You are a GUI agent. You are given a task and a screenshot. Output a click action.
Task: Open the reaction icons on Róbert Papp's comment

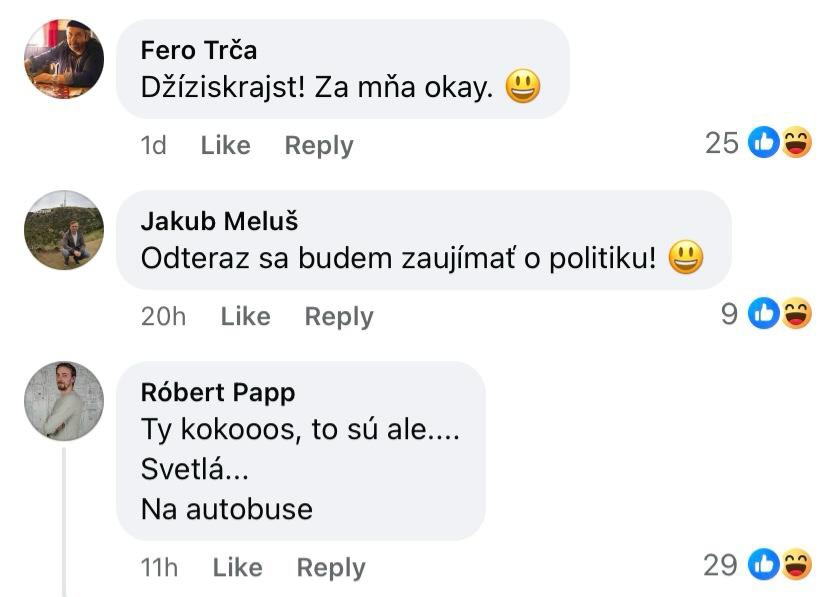780,566
